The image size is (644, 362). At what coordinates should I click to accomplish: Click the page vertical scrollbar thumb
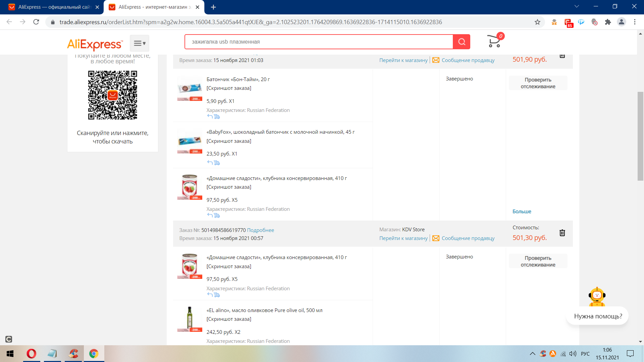pyautogui.click(x=640, y=136)
